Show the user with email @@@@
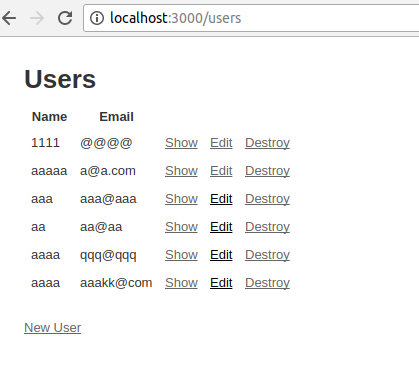This screenshot has height=368, width=419. (181, 143)
